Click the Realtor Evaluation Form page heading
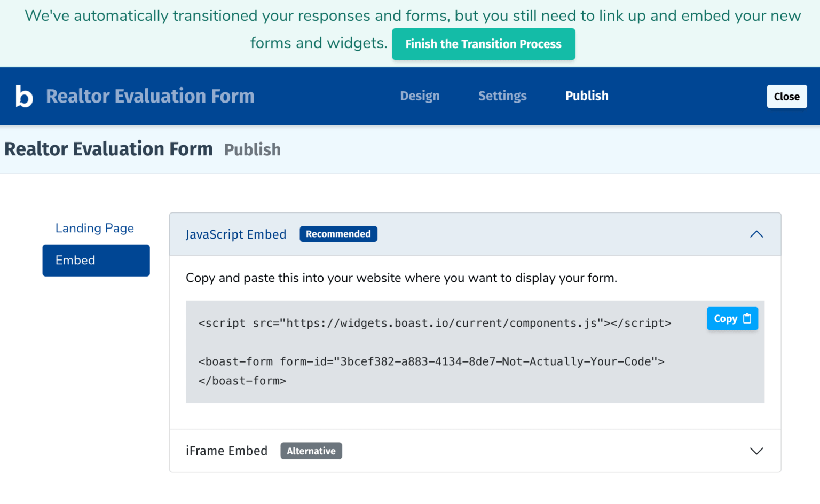This screenshot has width=820, height=504. pos(108,149)
